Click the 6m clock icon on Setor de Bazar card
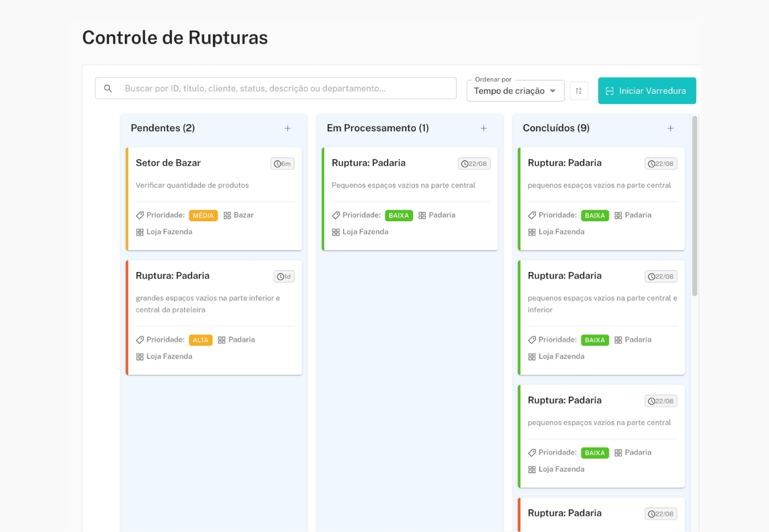 pos(277,164)
